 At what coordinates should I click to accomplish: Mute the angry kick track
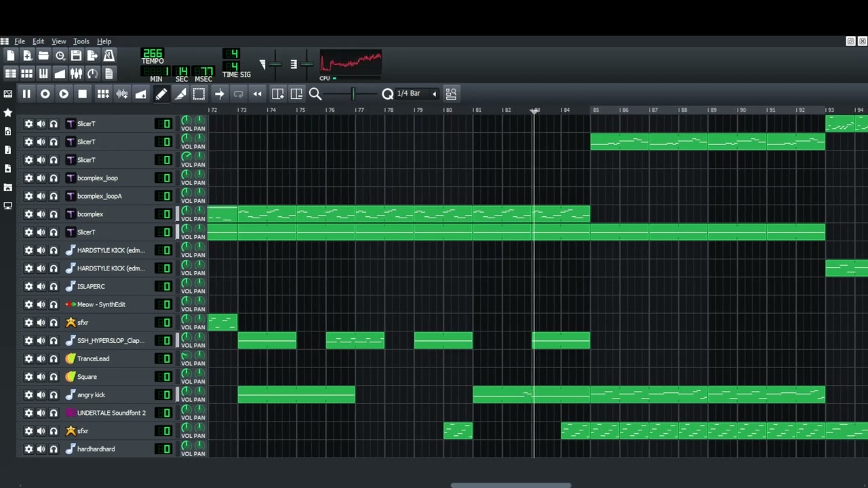(x=41, y=394)
